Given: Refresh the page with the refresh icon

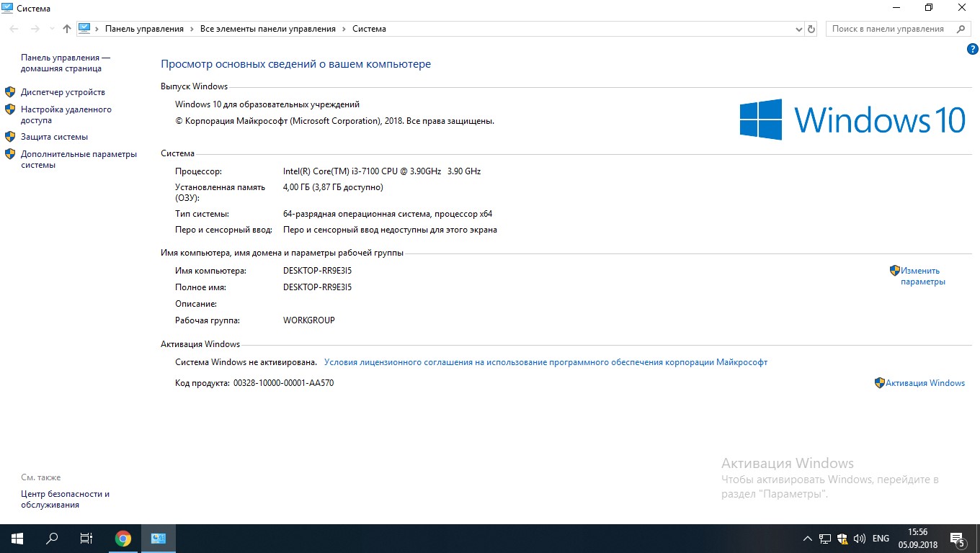Looking at the screenshot, I should point(811,30).
